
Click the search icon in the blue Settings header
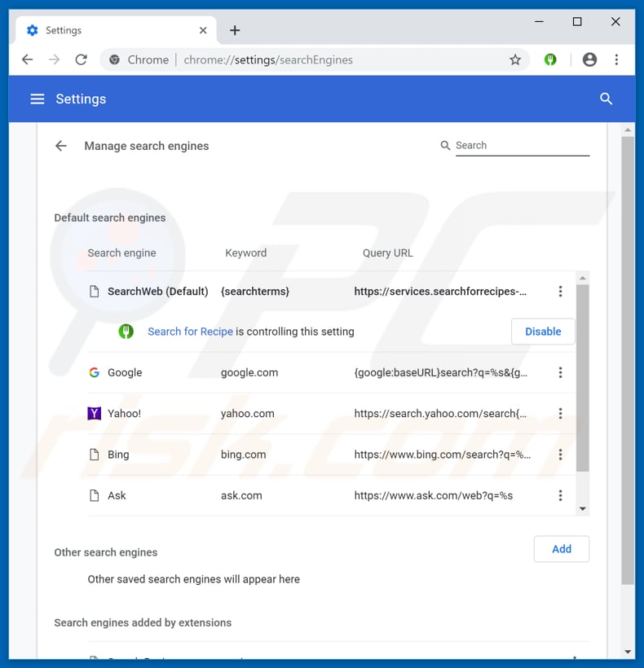point(606,99)
